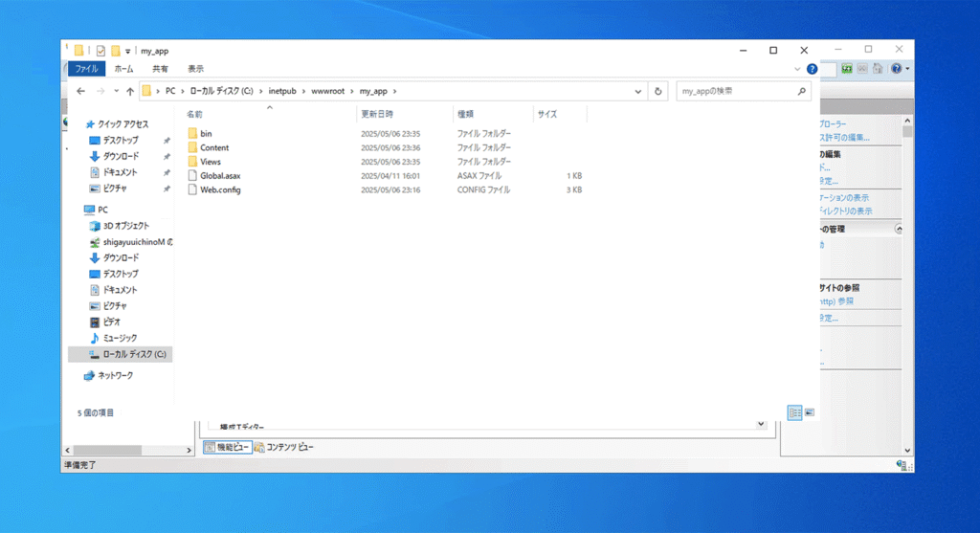
Task: Click the refresh button in address bar
Action: pyautogui.click(x=658, y=91)
